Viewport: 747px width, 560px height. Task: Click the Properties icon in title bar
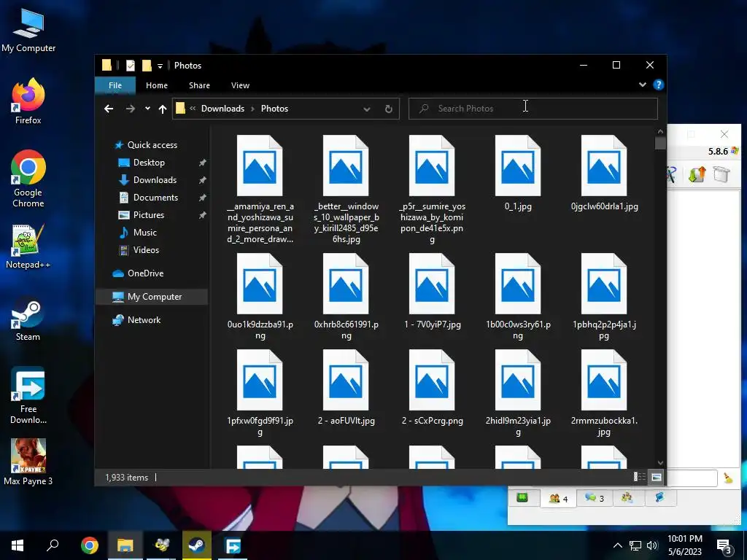point(131,66)
